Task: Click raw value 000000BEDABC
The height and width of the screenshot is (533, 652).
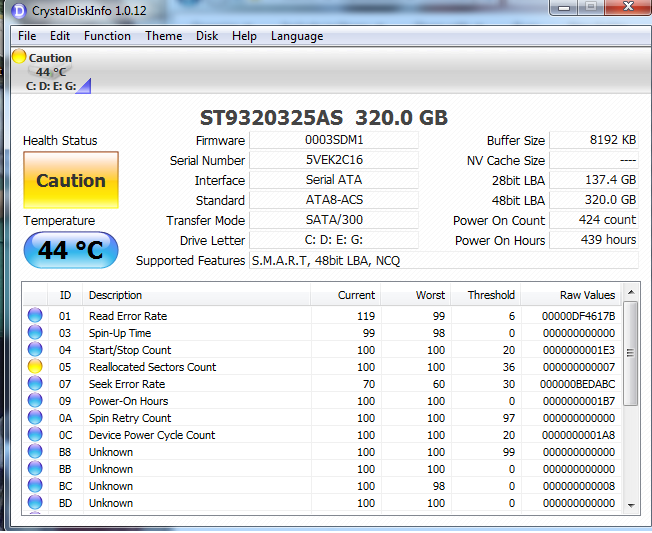Action: click(578, 384)
